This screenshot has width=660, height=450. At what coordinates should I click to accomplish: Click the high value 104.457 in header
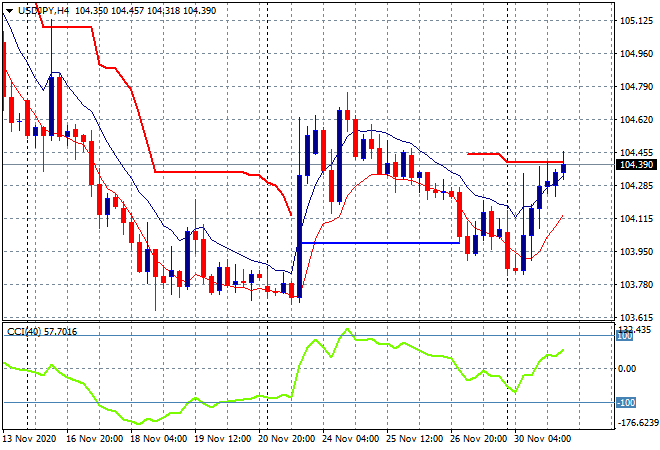[x=128, y=11]
